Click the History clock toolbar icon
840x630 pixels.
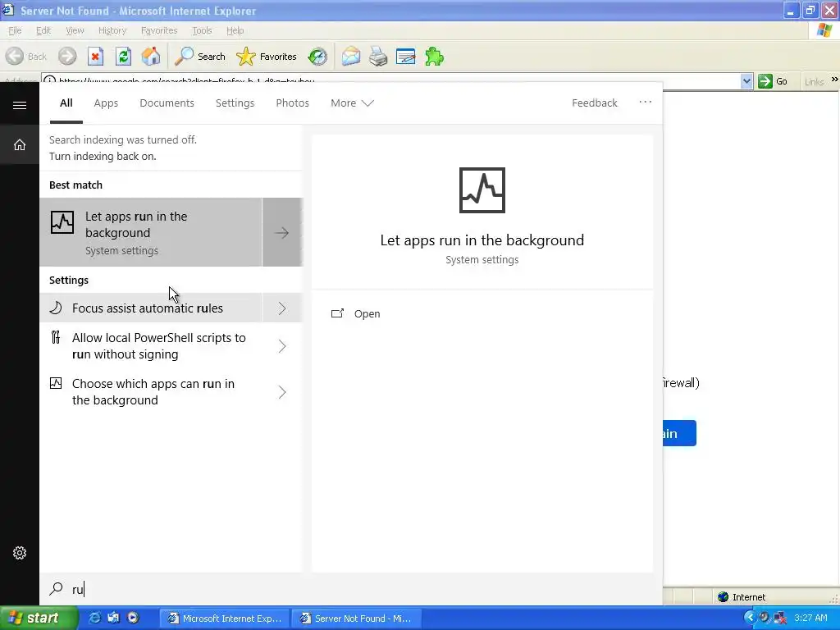tap(317, 57)
